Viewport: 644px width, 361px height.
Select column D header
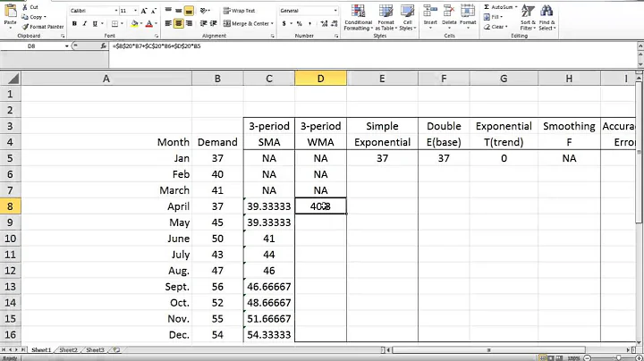[320, 79]
